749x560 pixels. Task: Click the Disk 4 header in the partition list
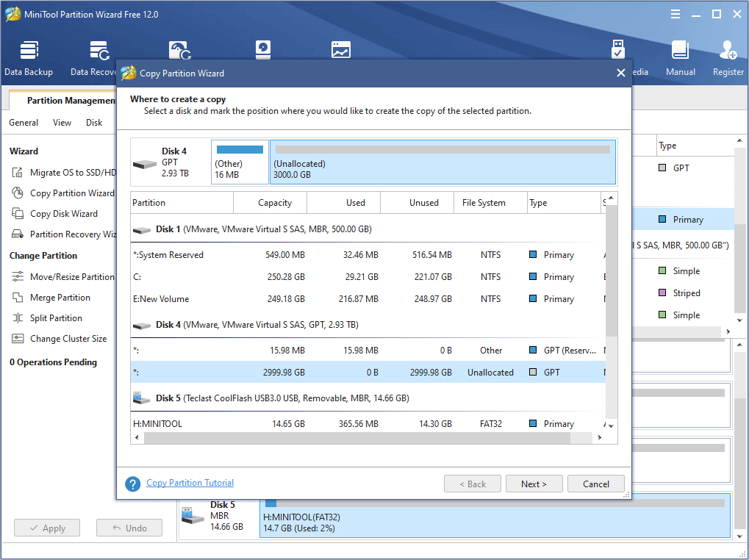tap(368, 325)
